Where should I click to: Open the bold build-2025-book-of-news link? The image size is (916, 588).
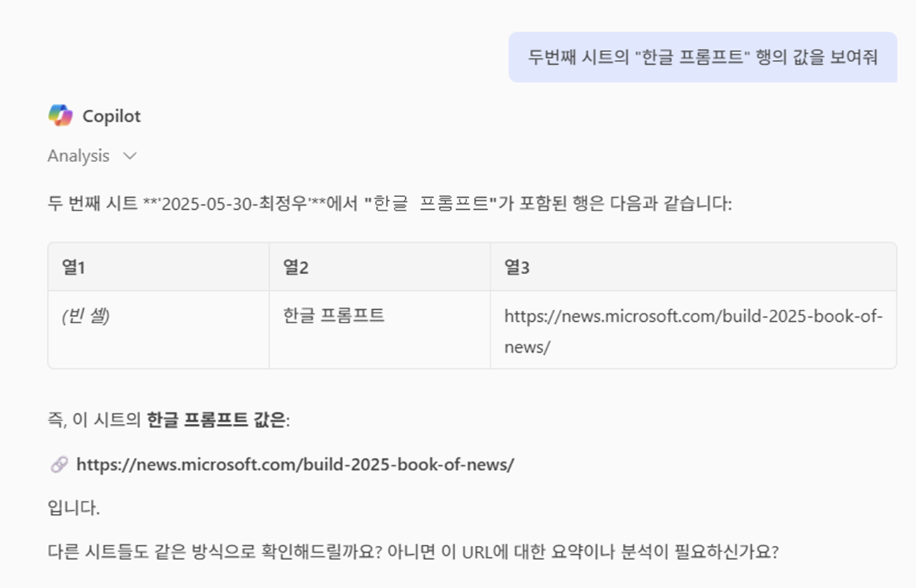pyautogui.click(x=295, y=465)
